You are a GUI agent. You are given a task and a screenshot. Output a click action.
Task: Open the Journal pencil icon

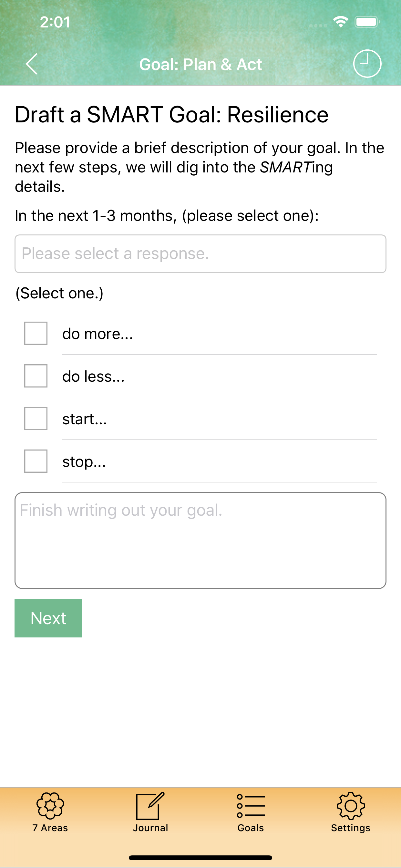150,806
